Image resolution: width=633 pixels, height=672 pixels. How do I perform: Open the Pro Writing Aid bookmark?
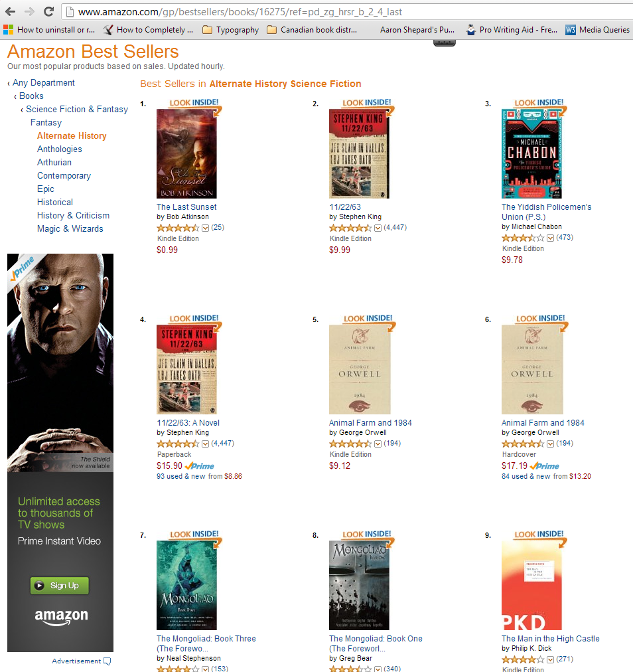[x=512, y=30]
